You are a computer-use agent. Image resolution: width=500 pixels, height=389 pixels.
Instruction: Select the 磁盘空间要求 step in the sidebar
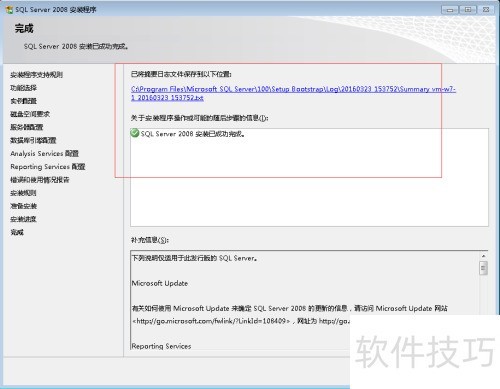[x=30, y=114]
